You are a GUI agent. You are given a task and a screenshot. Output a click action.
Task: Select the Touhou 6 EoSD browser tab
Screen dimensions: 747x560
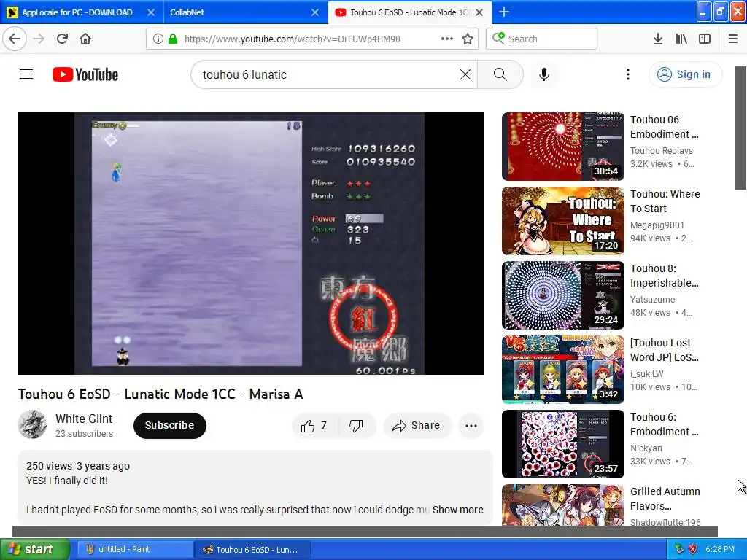tap(409, 12)
